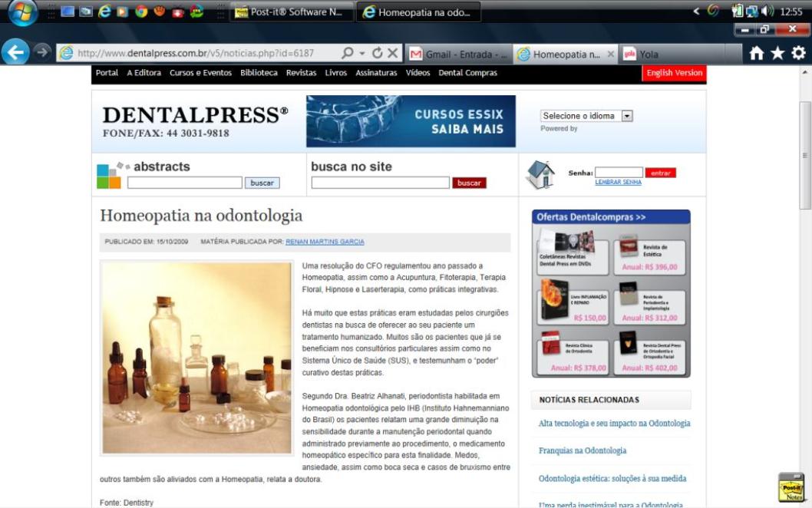
Task: Open the Portal menu item
Action: pyautogui.click(x=107, y=73)
